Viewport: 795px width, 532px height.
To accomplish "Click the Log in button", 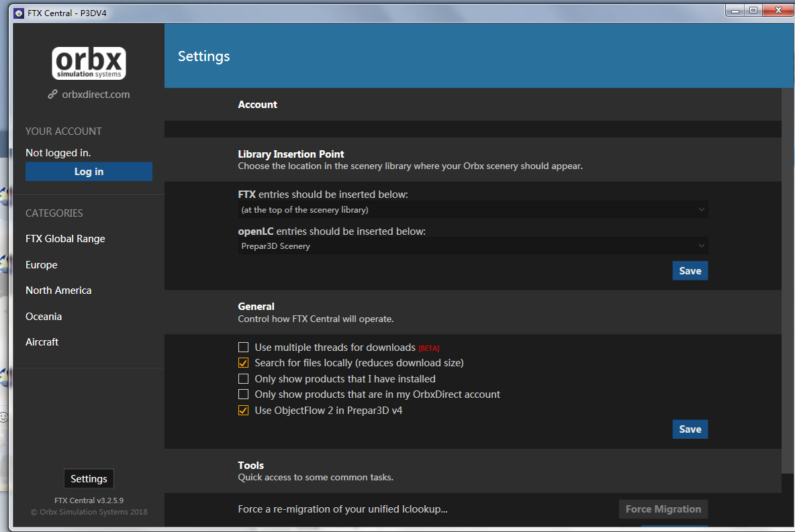I will pyautogui.click(x=89, y=172).
